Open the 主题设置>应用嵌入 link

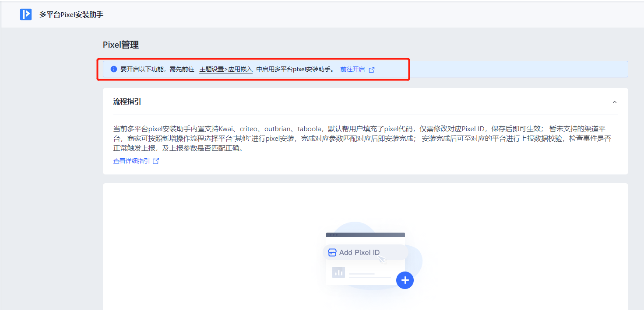225,69
